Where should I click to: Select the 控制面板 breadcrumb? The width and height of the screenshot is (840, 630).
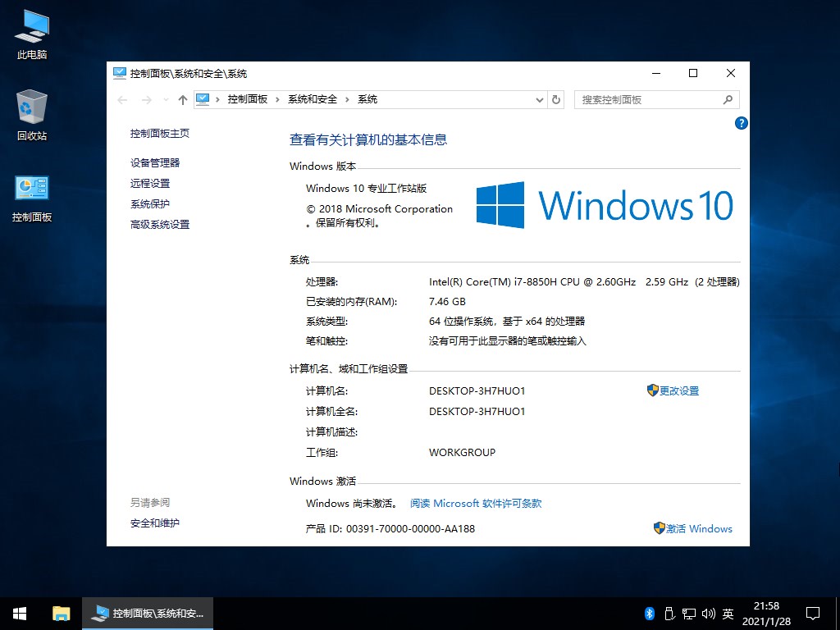pos(248,99)
